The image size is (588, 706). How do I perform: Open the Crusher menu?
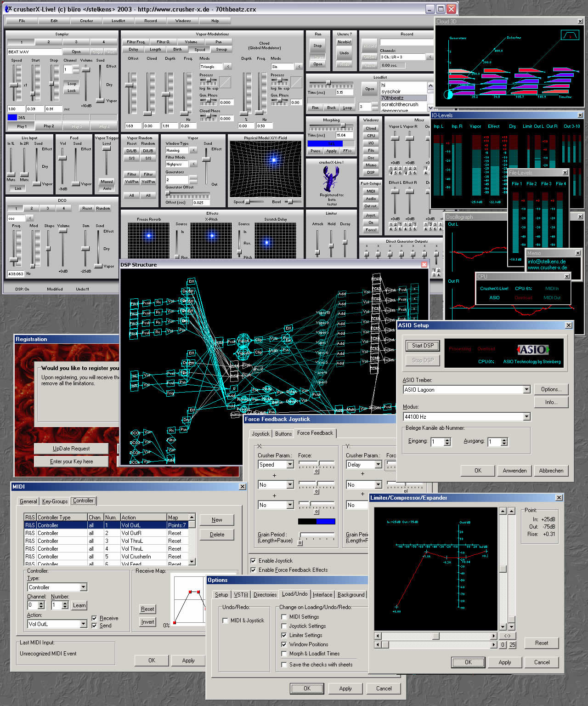click(86, 21)
